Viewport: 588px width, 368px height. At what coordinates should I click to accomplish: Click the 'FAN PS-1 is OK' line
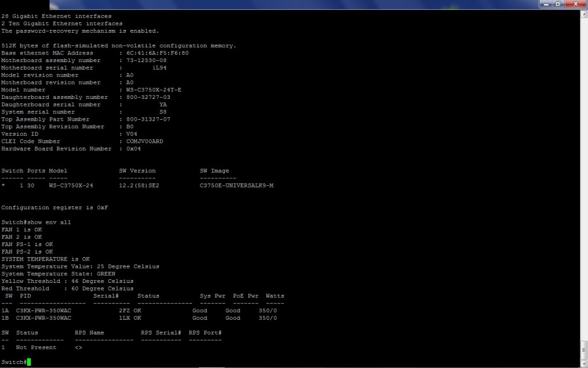(x=27, y=244)
